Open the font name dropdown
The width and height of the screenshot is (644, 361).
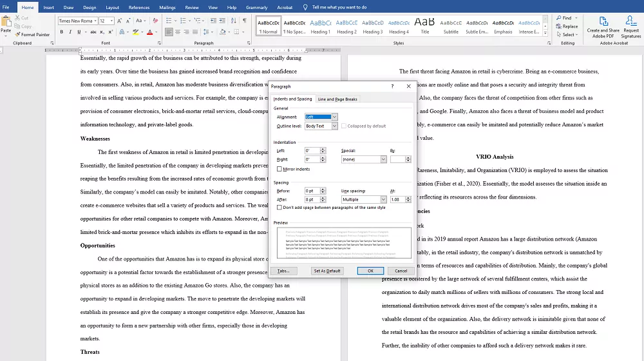[95, 21]
